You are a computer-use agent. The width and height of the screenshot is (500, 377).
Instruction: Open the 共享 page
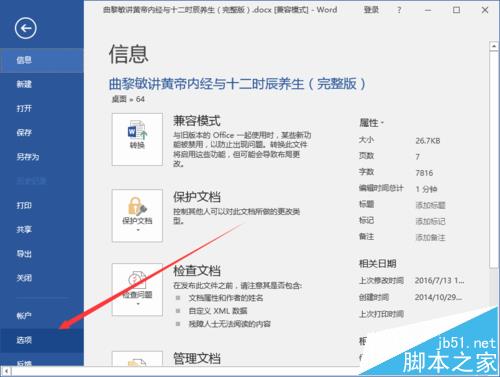pos(42,230)
